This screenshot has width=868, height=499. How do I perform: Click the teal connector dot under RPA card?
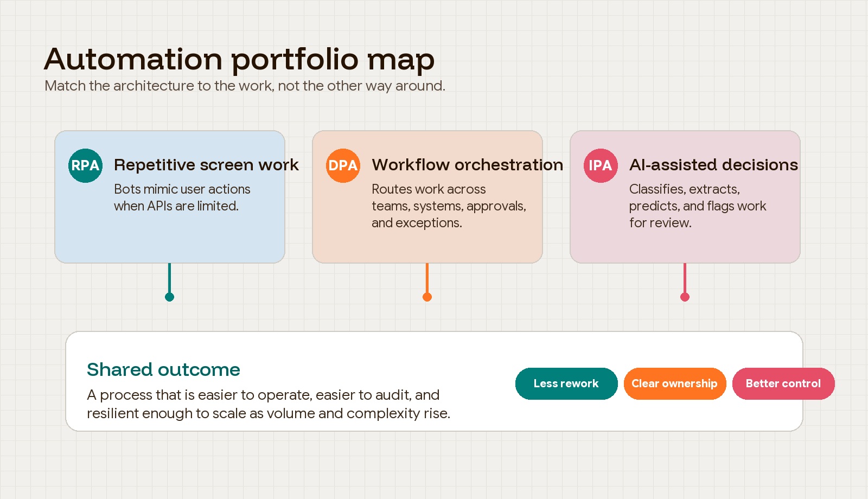[x=169, y=297]
